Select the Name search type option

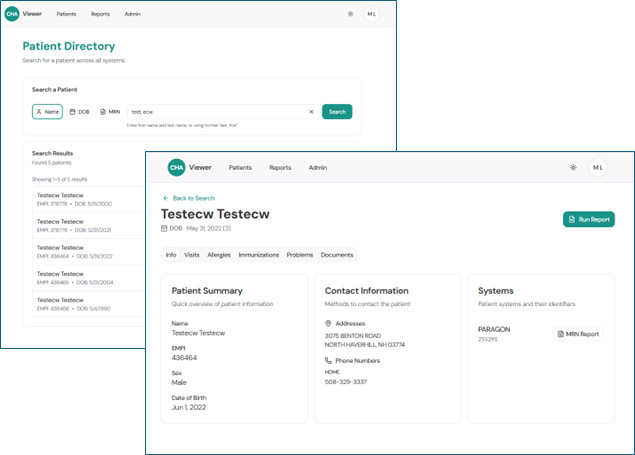pos(47,112)
